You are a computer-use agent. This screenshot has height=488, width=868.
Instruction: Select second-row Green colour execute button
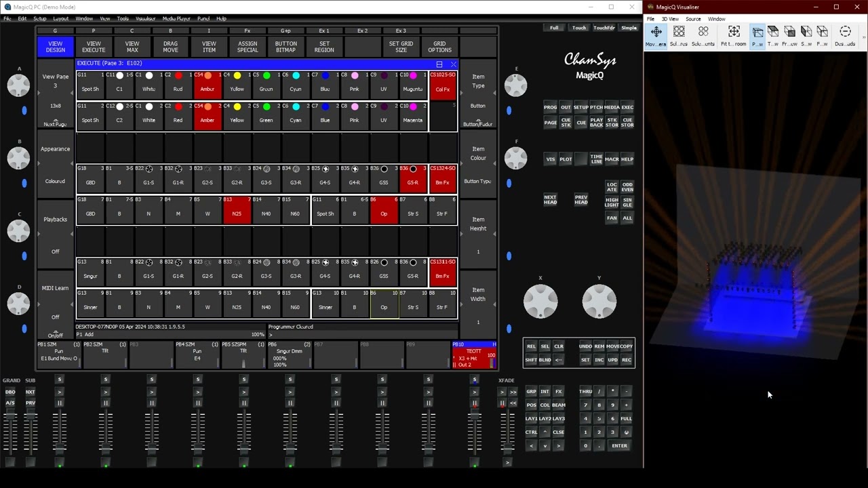(266, 115)
